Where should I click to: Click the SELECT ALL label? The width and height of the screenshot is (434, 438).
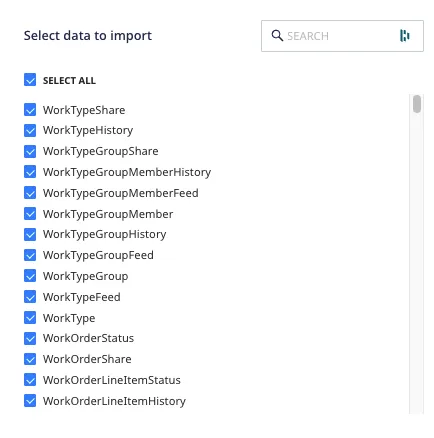click(69, 81)
